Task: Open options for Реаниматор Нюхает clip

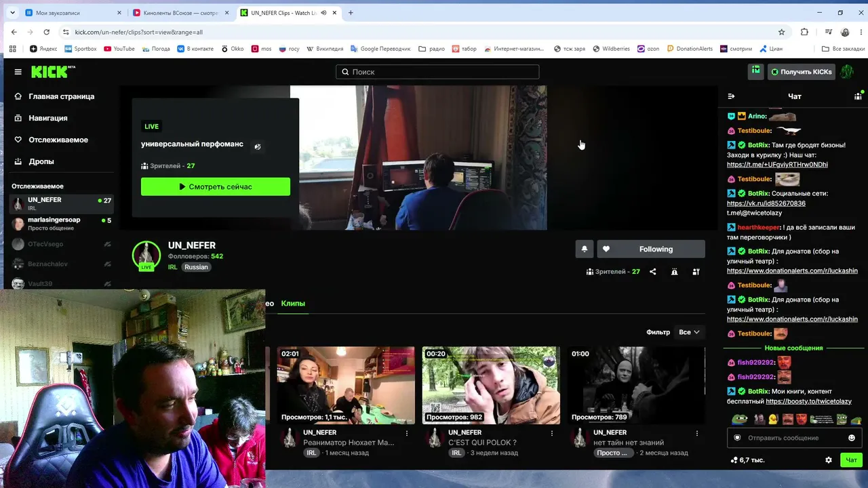Action: tap(407, 432)
